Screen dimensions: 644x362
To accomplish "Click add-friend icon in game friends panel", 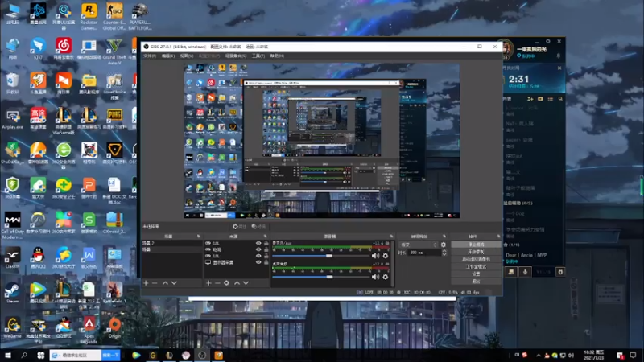I will point(530,98).
